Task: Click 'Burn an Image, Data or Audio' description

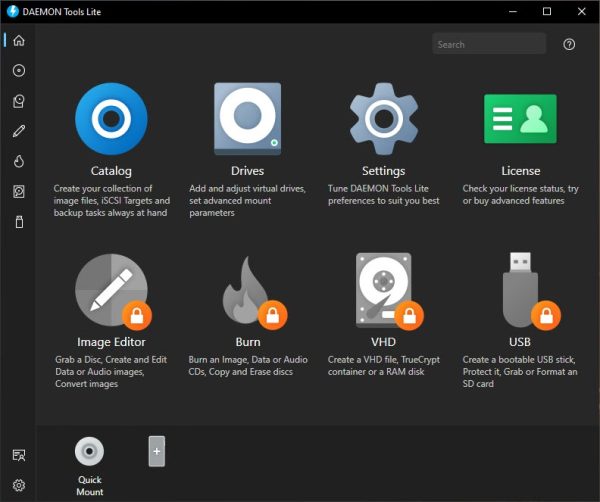Action: click(248, 365)
